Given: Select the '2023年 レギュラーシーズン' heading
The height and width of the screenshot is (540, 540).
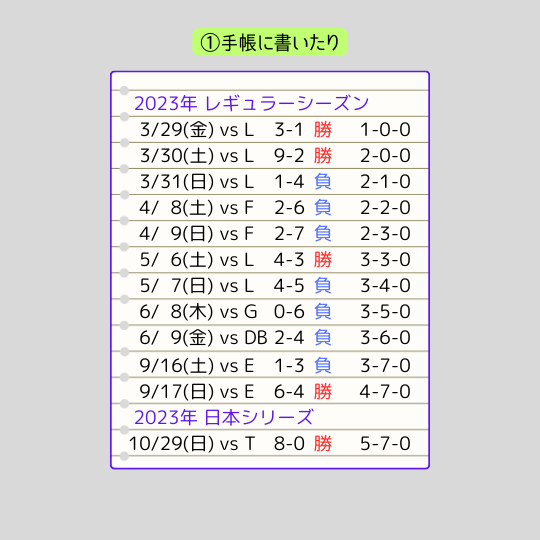Looking at the screenshot, I should [x=251, y=103].
